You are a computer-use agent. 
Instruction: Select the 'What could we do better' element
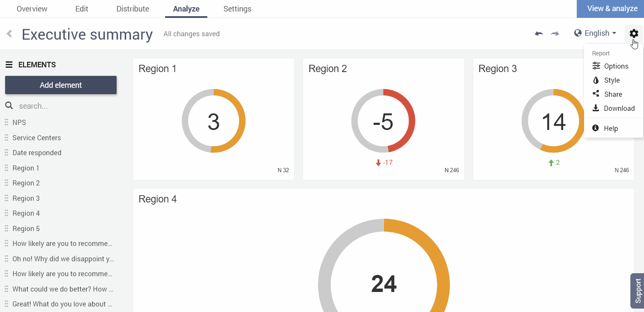click(x=63, y=289)
